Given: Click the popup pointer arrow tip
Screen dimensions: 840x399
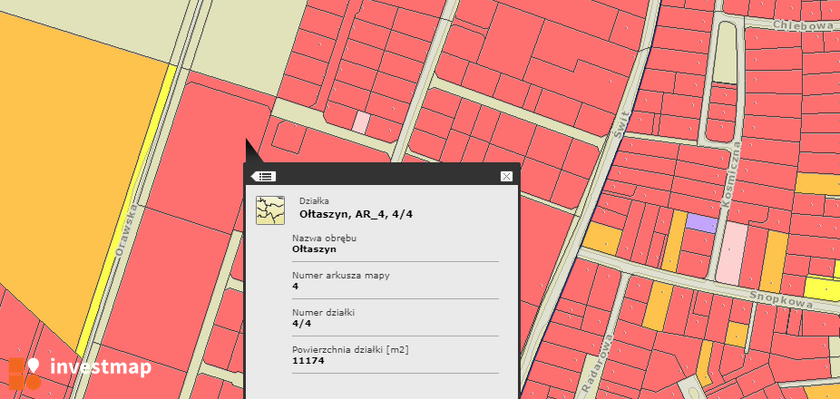Looking at the screenshot, I should [247, 142].
